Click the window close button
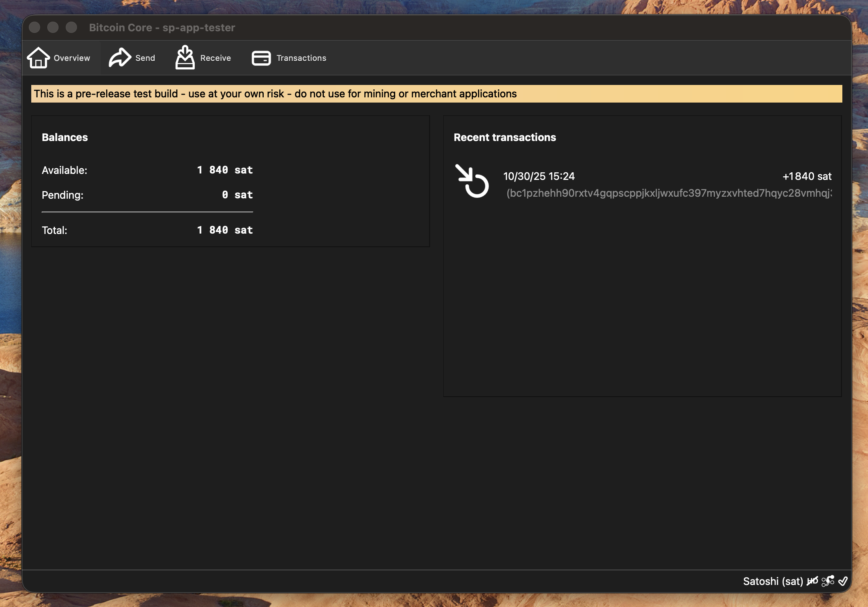Viewport: 868px width, 607px height. click(x=34, y=27)
